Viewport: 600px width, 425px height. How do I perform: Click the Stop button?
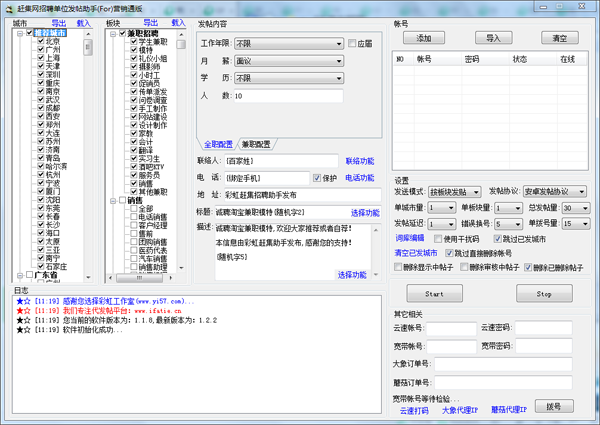(x=544, y=294)
